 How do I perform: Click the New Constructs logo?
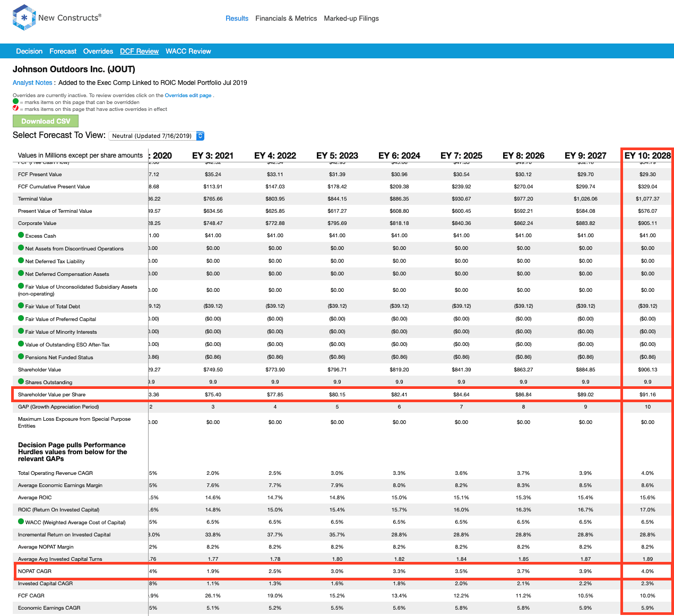point(57,18)
